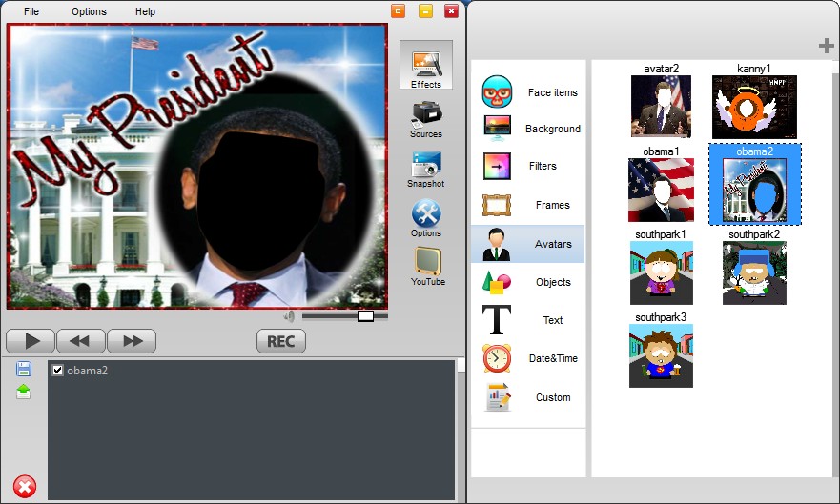Click the Avatars category label

[553, 244]
